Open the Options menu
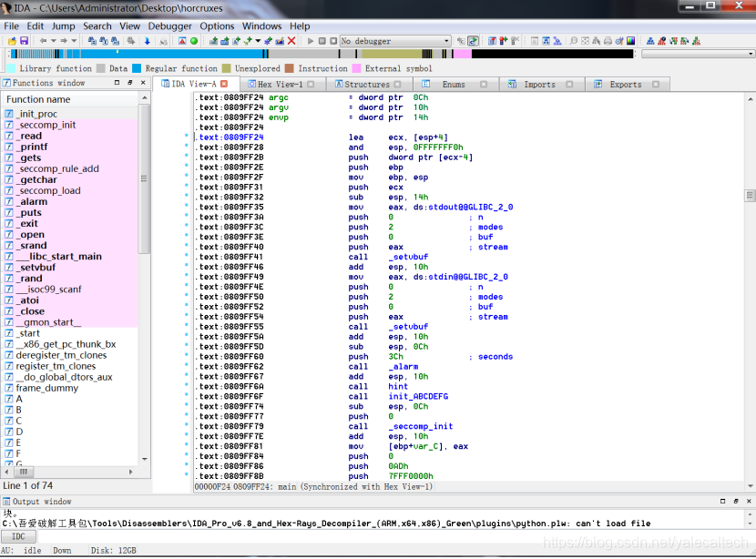Screen dimensions: 756x559 coord(217,26)
